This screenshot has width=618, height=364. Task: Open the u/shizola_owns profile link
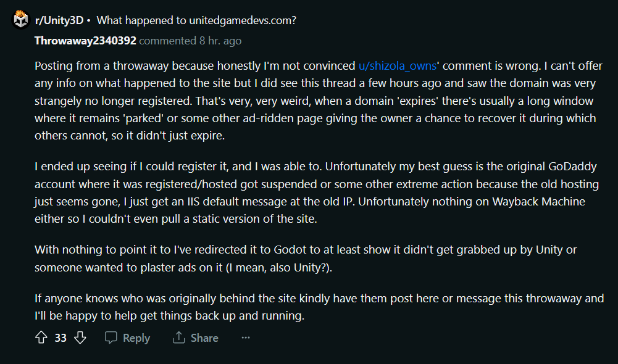click(398, 65)
